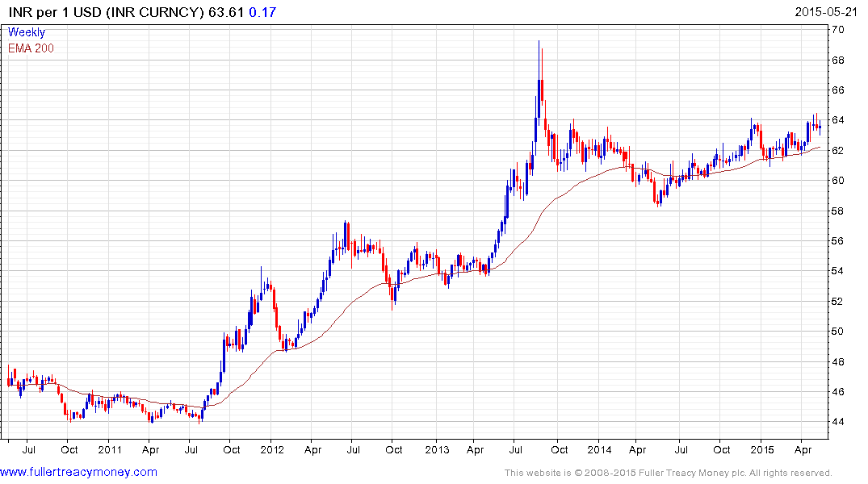Click the 54 price axis label
Screen dimensions: 868x484
pos(838,271)
